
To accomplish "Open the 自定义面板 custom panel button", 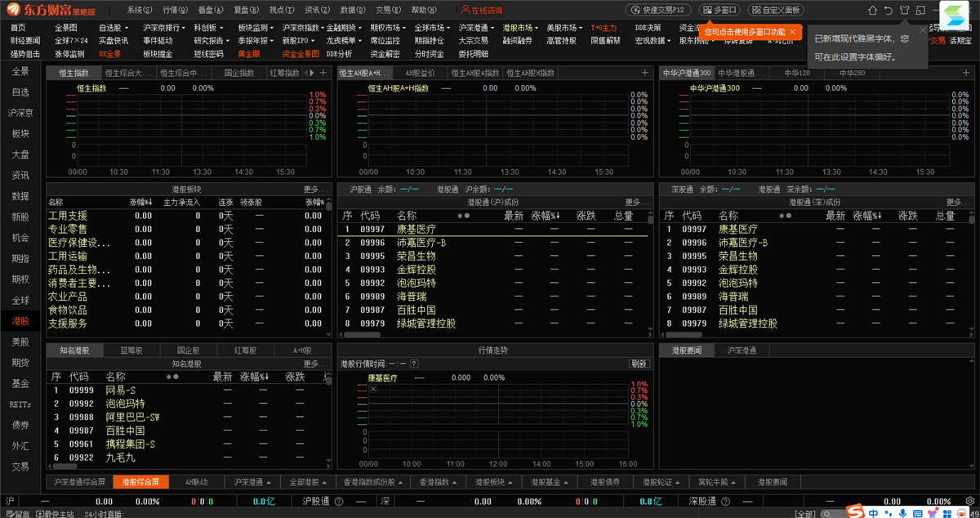I will [775, 10].
